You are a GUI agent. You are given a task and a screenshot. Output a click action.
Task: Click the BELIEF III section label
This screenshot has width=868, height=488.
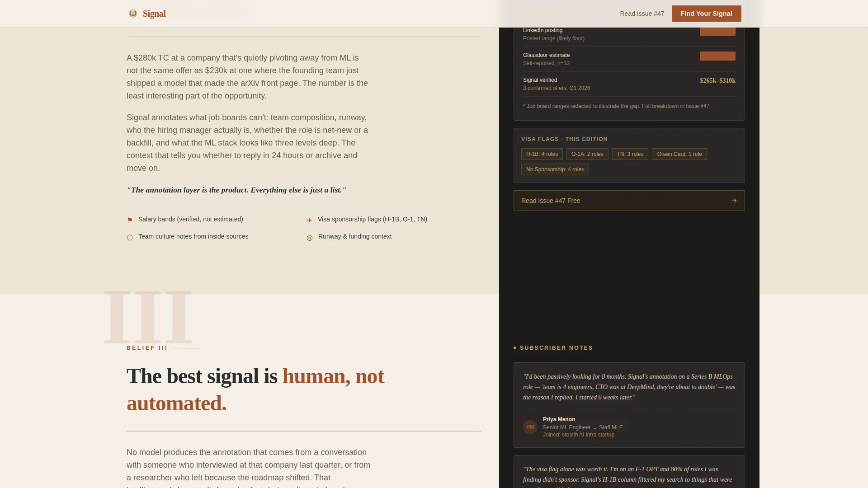click(x=147, y=348)
